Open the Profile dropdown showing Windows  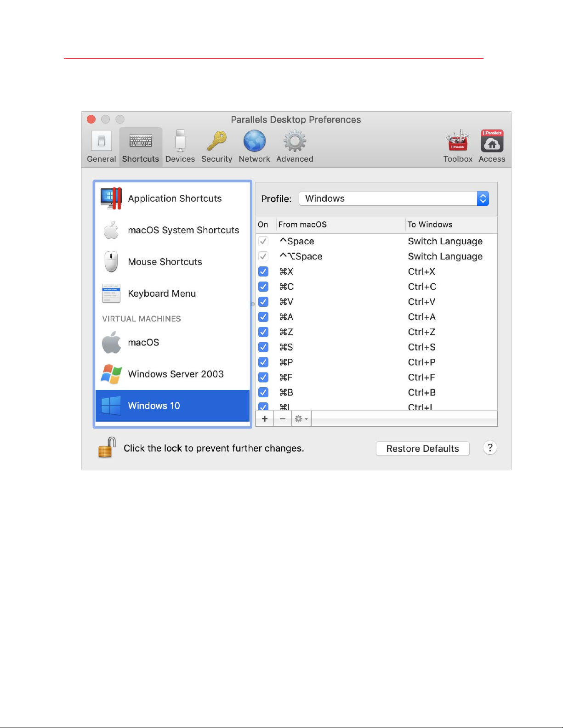coord(393,198)
